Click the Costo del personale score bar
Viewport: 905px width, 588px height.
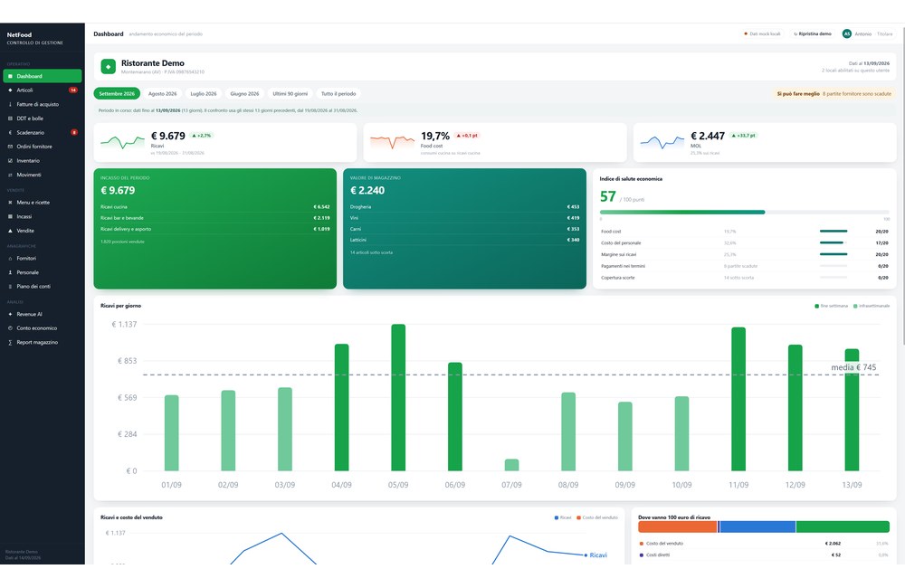834,243
